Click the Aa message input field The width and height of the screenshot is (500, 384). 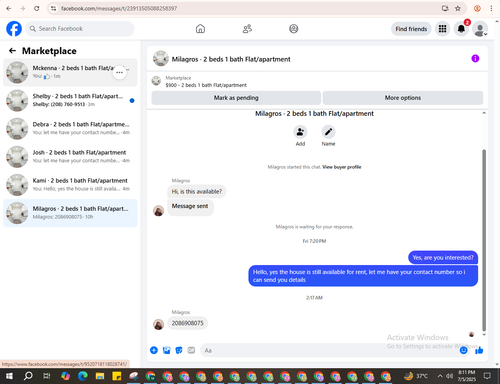pos(330,350)
